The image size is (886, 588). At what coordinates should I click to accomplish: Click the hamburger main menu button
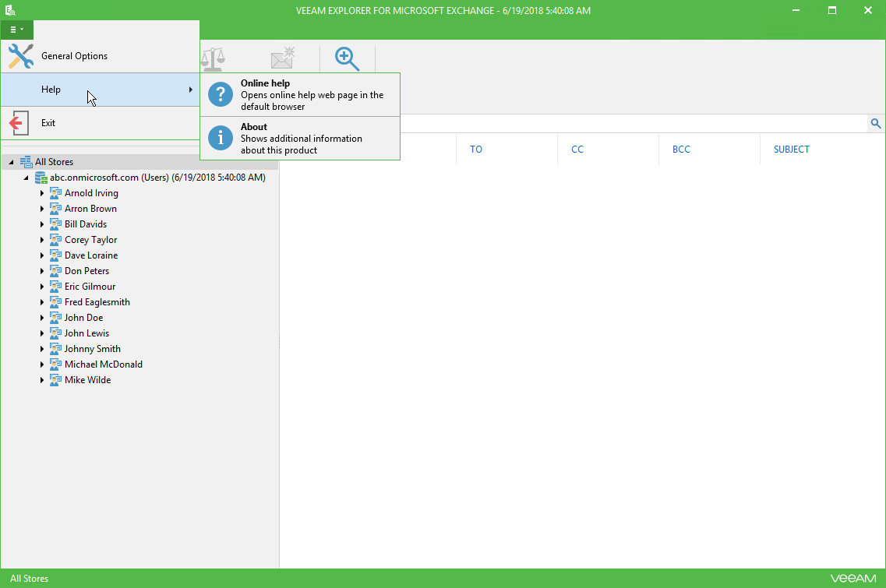[17, 30]
